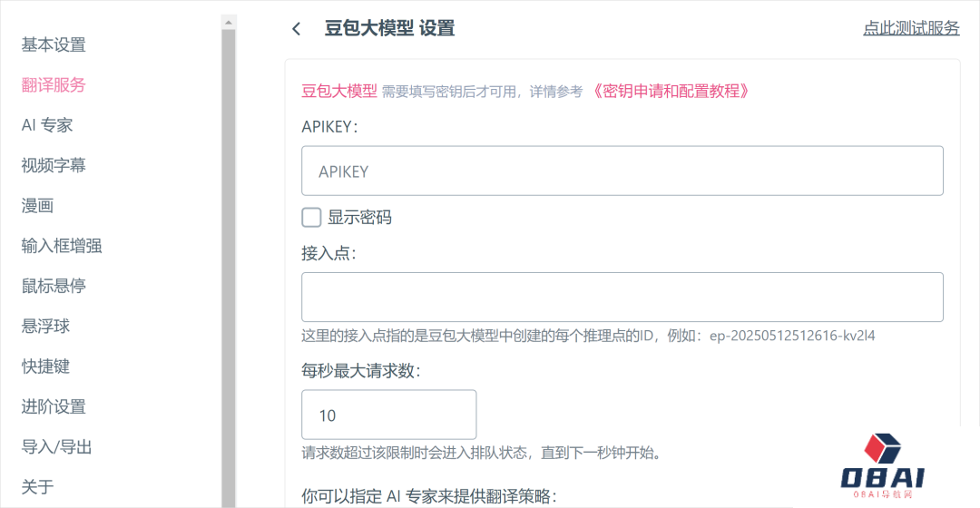Viewport: 980px width, 508px height.
Task: Click 关于 in the sidebar
Action: tap(37, 487)
